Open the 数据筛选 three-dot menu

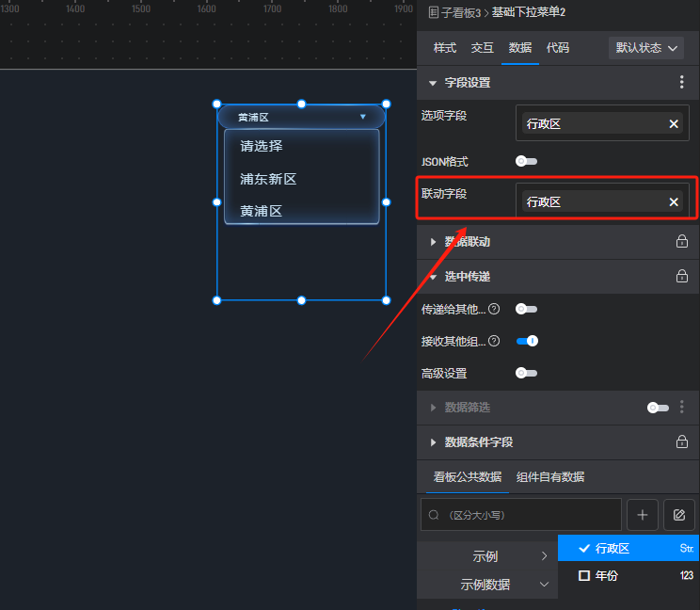pyautogui.click(x=681, y=407)
